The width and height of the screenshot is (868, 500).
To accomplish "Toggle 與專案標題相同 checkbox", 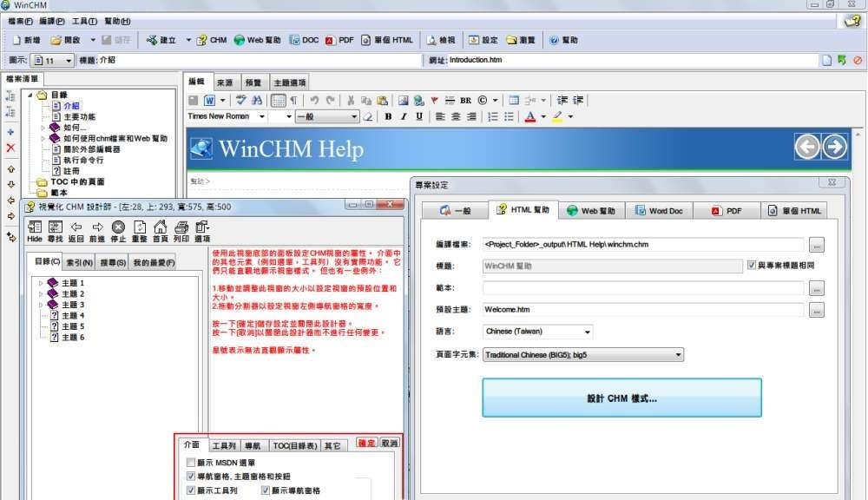I will [751, 266].
